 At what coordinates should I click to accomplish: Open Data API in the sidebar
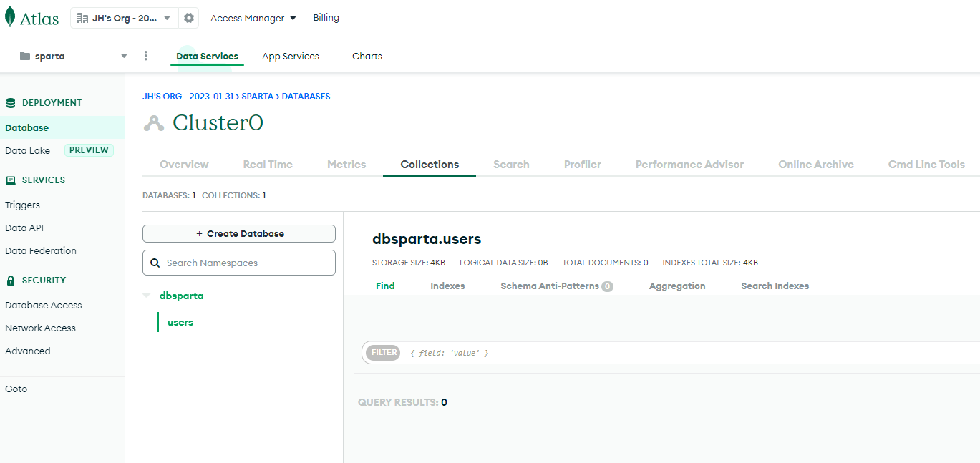25,228
